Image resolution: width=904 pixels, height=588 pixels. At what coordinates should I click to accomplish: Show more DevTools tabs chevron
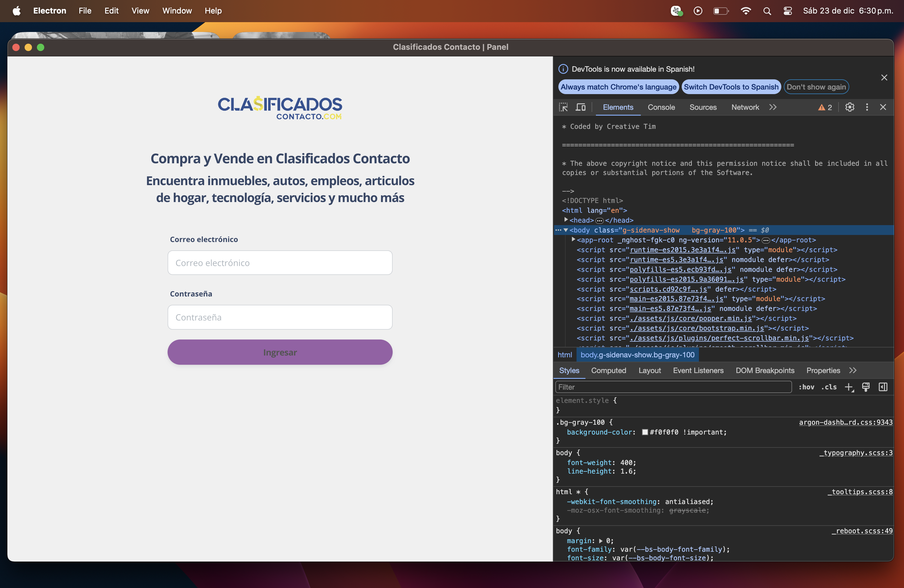click(773, 107)
